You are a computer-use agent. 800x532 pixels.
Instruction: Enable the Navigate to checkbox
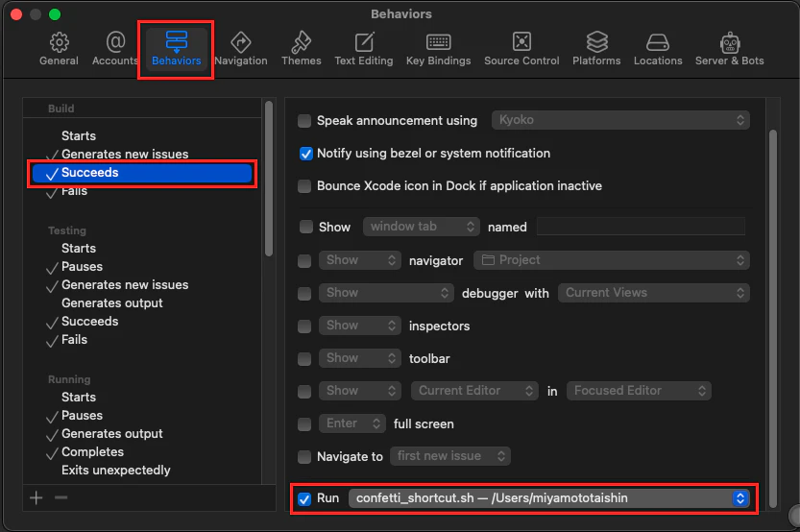(304, 457)
